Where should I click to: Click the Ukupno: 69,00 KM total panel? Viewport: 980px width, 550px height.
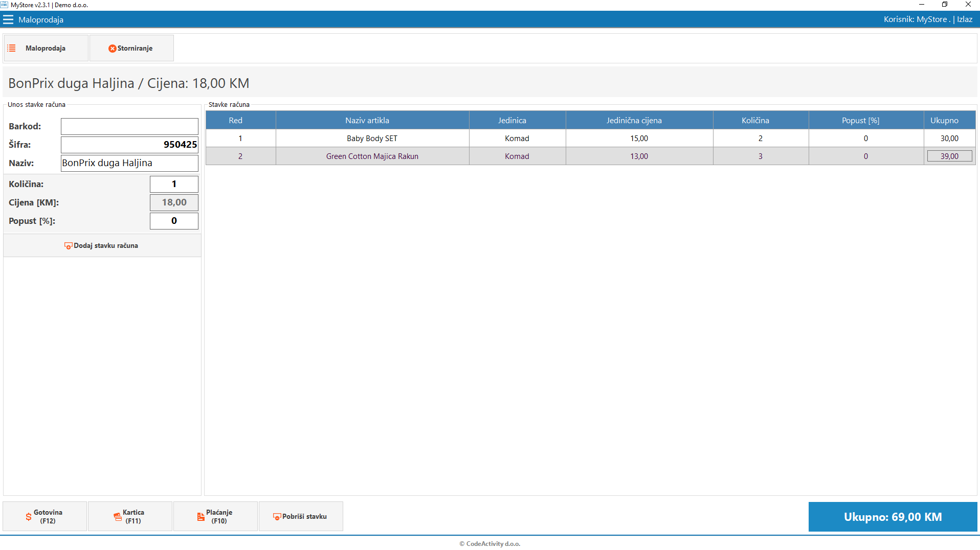click(x=893, y=517)
